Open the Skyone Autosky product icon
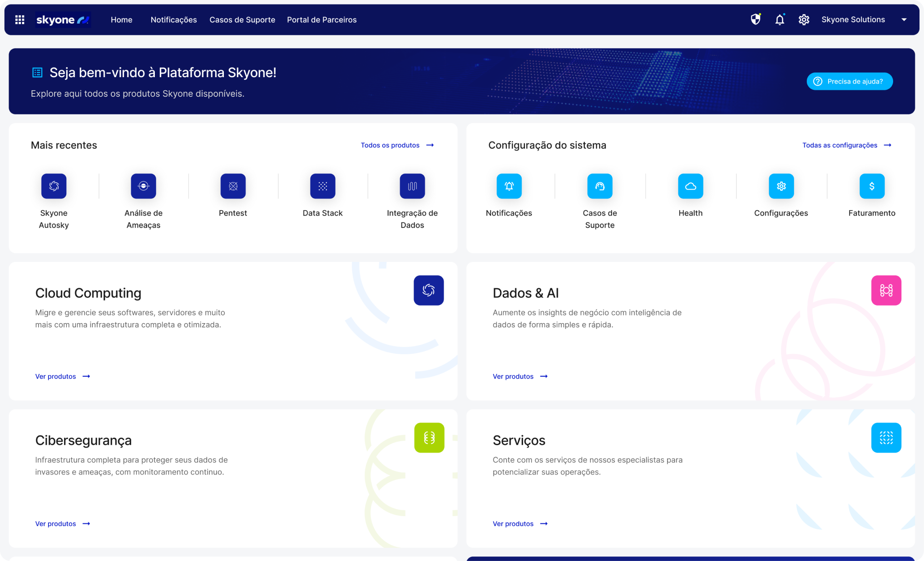924x561 pixels. point(54,186)
